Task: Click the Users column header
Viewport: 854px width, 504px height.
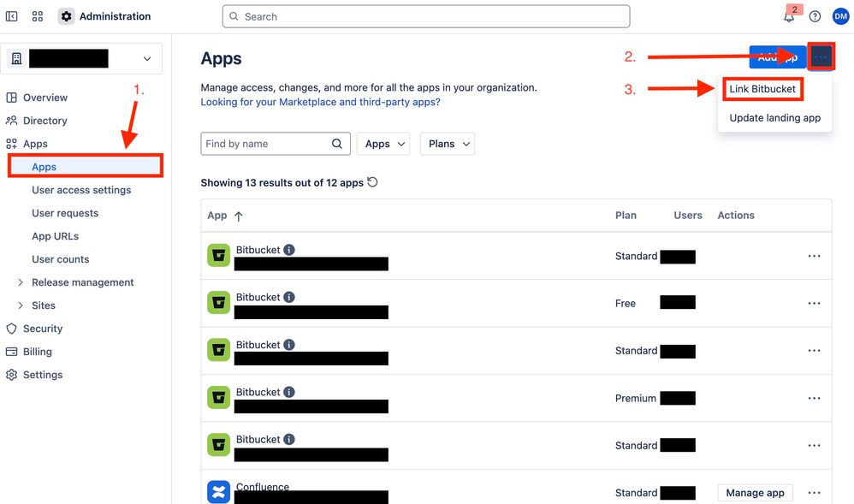Action: pyautogui.click(x=688, y=216)
